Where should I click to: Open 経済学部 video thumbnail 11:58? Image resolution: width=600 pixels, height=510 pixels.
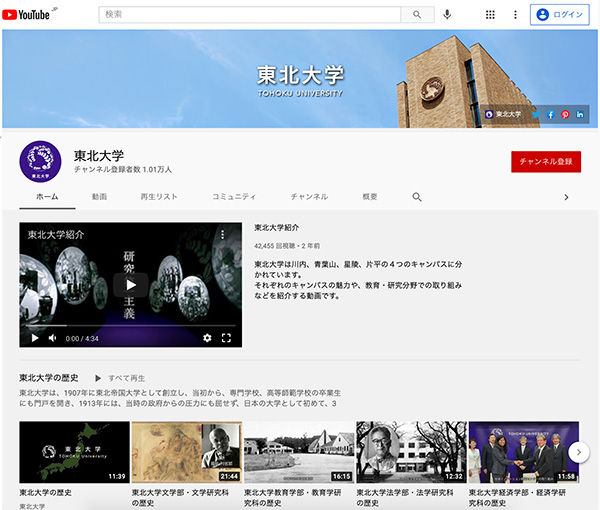(524, 452)
